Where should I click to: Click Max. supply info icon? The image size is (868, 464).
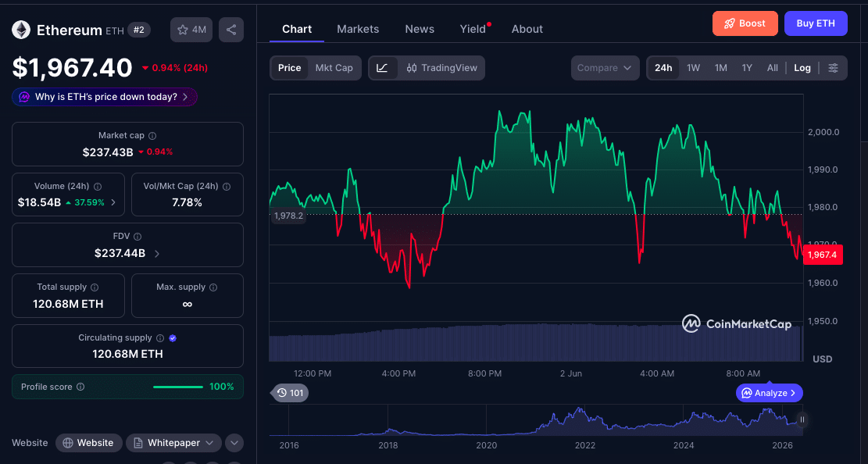(x=213, y=287)
